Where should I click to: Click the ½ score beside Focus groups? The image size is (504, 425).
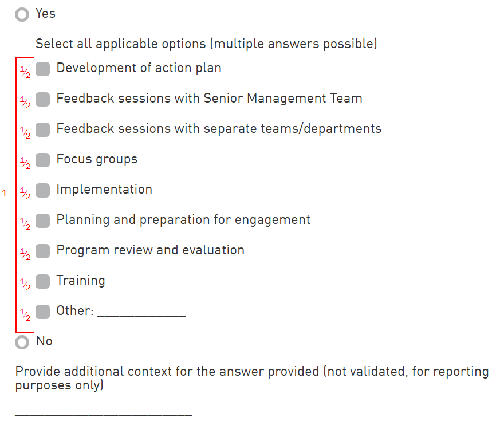coord(25,163)
